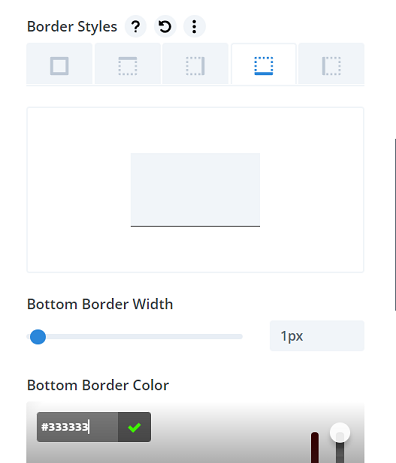Switch to the right border tab

coord(195,64)
